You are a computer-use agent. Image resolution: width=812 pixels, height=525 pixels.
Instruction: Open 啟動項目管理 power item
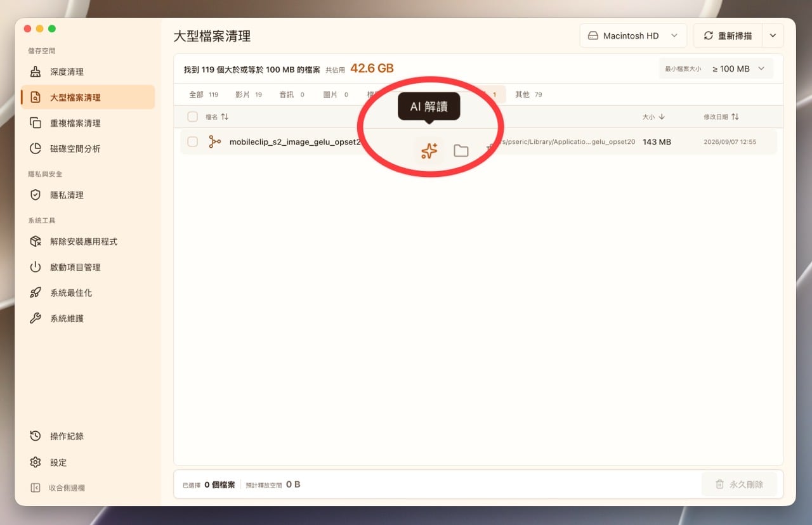coord(88,267)
